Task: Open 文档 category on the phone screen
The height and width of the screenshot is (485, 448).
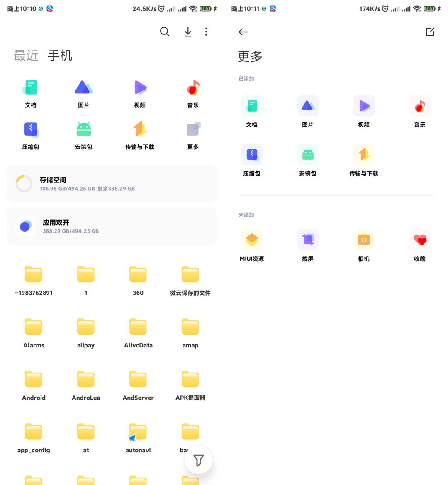Action: [30, 94]
